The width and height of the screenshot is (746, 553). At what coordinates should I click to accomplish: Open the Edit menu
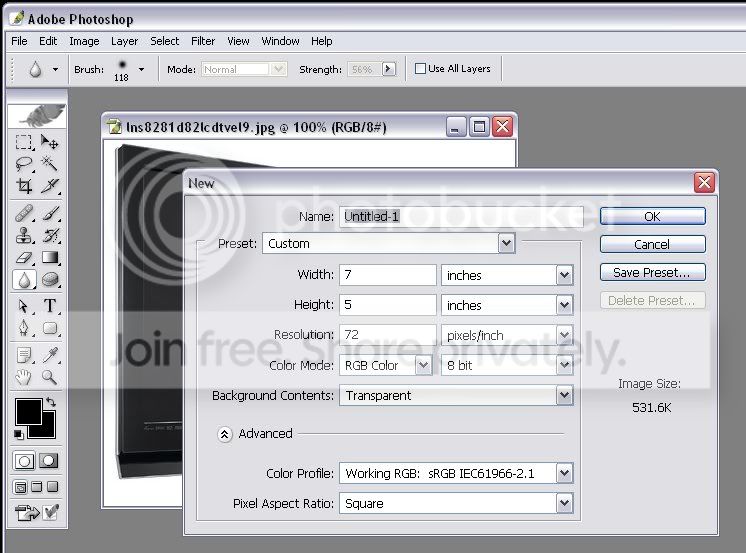click(x=48, y=41)
